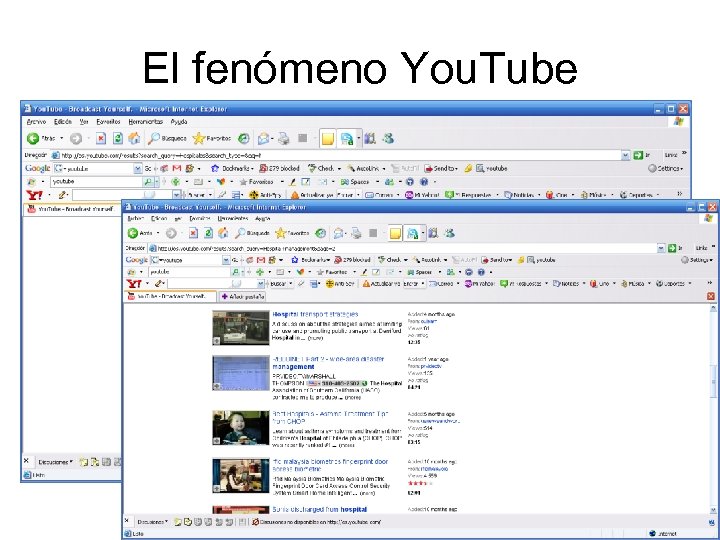720x540 pixels.
Task: Click 279 blocked button in front window
Action: pyautogui.click(x=353, y=260)
